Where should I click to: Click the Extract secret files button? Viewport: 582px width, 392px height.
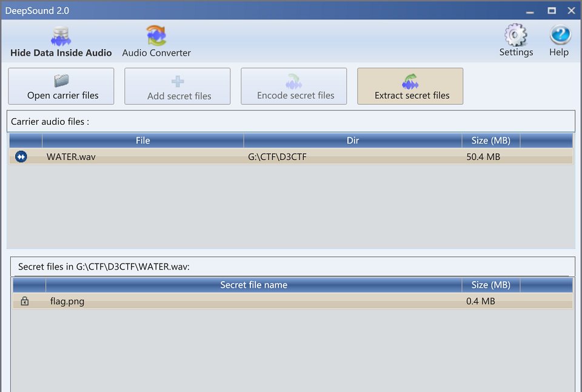tap(410, 86)
